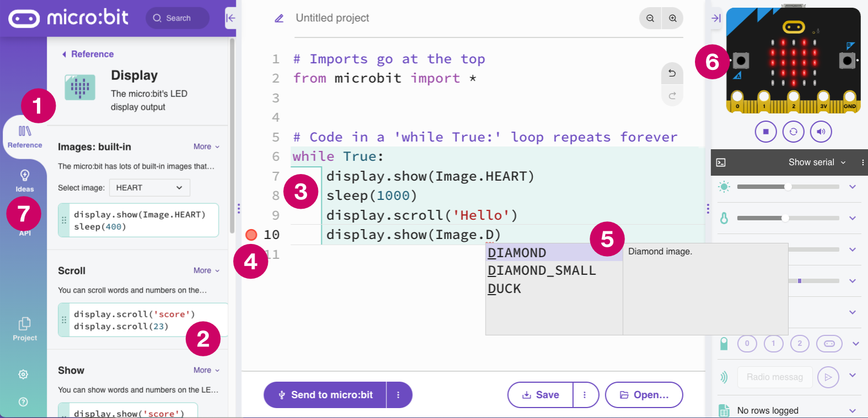Expand More under Scroll section
Image resolution: width=868 pixels, height=418 pixels.
(207, 270)
